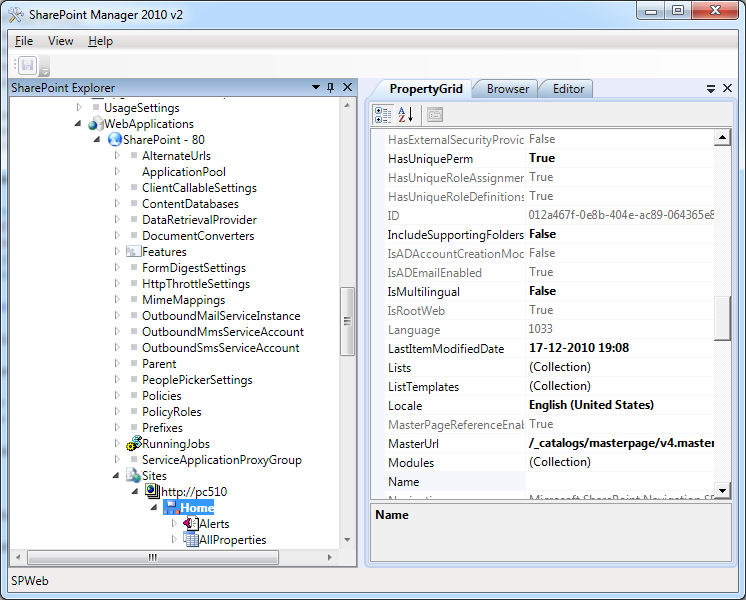Image resolution: width=746 pixels, height=600 pixels.
Task: Open the Help menu
Action: [x=100, y=41]
